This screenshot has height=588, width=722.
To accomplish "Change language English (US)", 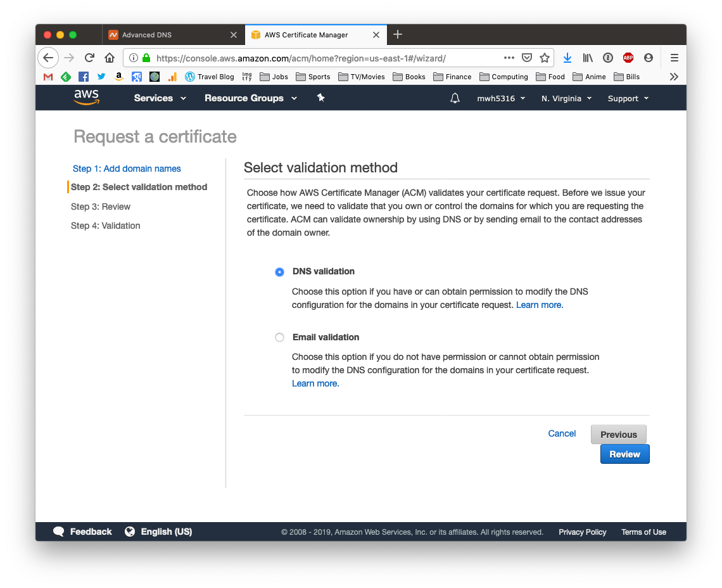I will [x=158, y=532].
